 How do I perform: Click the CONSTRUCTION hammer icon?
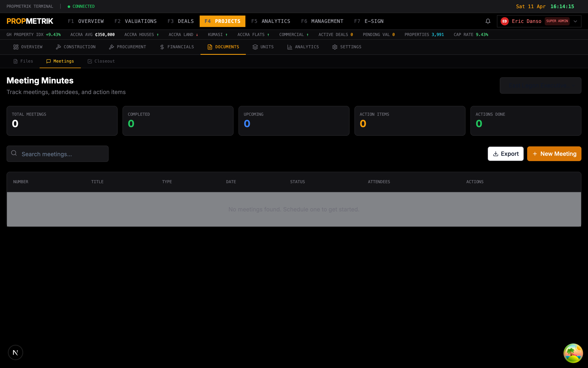pyautogui.click(x=58, y=47)
